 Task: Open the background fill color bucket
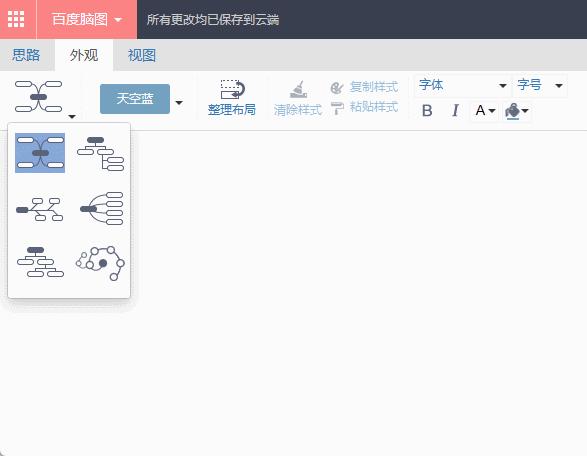517,111
